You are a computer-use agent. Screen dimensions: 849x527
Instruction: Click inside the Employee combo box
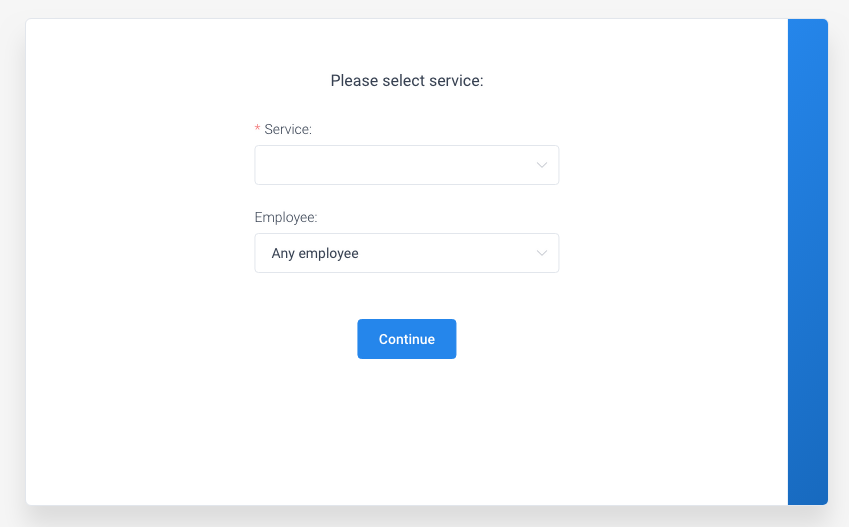tap(407, 253)
